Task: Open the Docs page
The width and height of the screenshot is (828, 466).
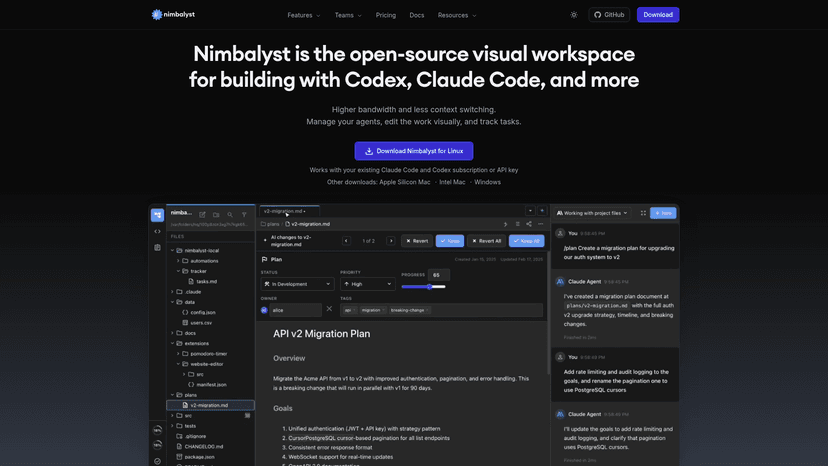Action: tap(417, 15)
